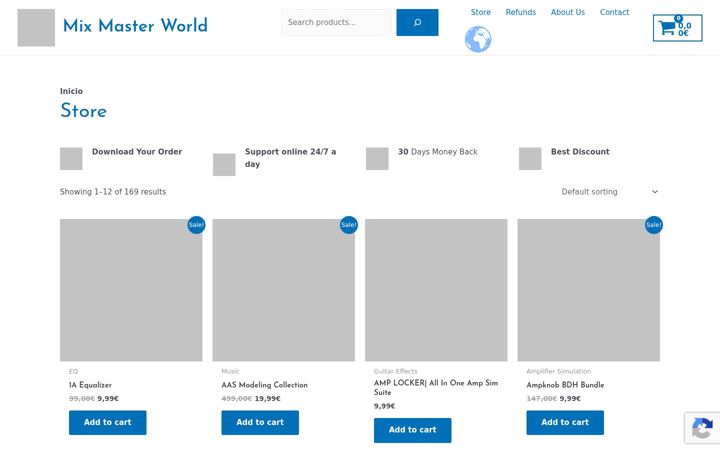Click the Sale badge on Ampknob BDH Bundle

pos(653,225)
